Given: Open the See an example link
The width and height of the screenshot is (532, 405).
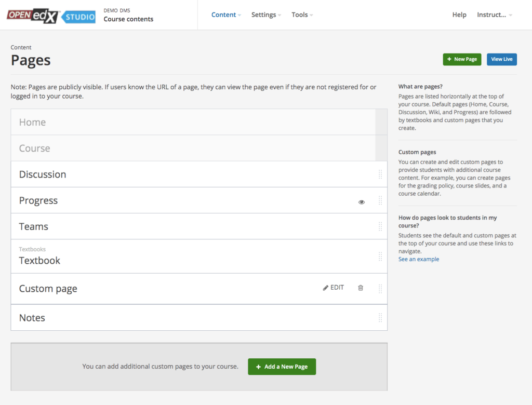Looking at the screenshot, I should point(418,259).
